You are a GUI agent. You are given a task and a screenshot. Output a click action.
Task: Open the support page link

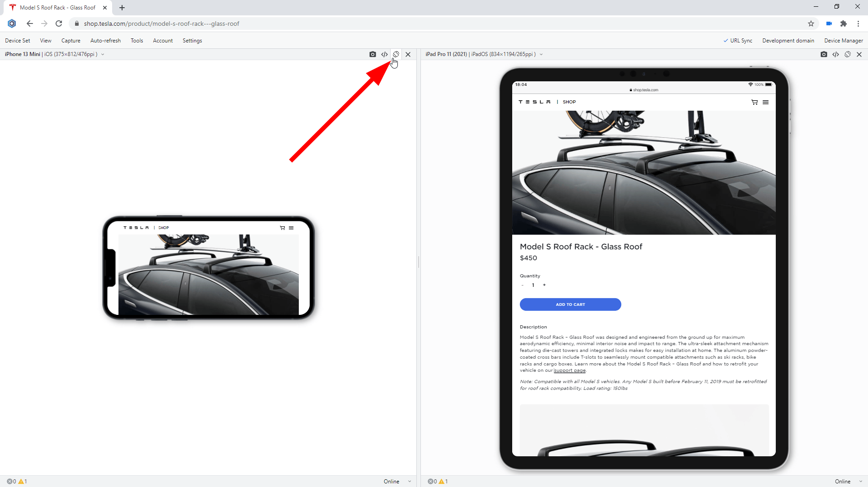(570, 370)
